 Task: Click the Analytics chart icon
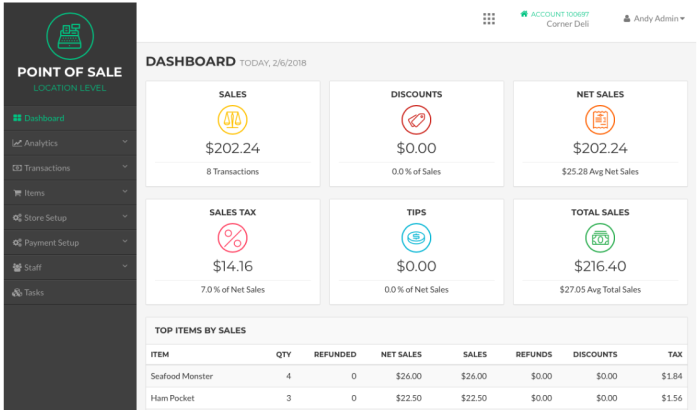[x=17, y=143]
